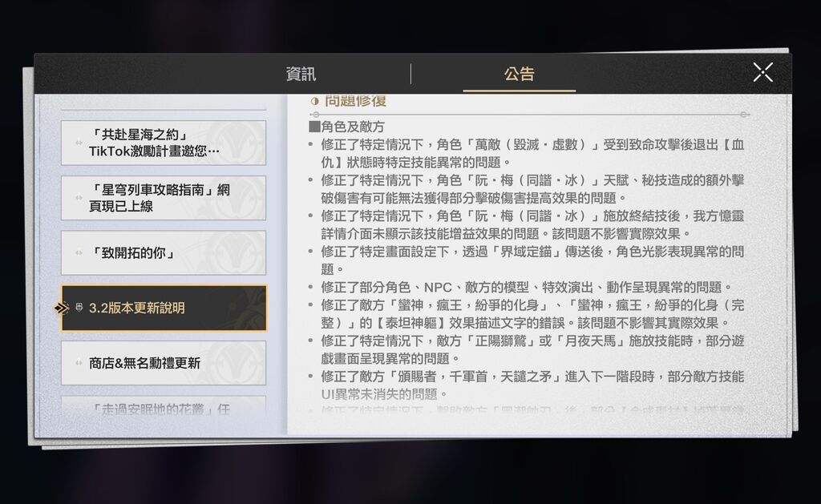821x504 pixels.
Task: Click the diamond bullet beside 「致開拓的你」
Action: pyautogui.click(x=79, y=252)
